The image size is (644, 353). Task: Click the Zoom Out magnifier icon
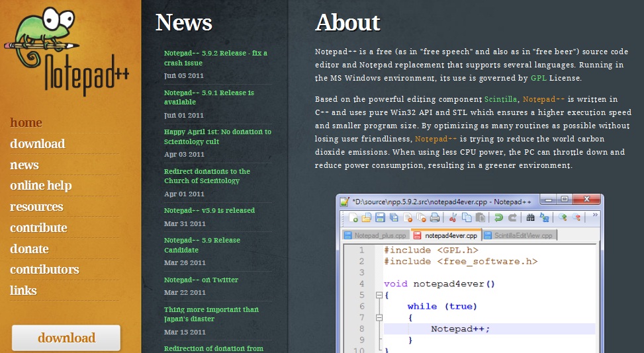coord(576,217)
